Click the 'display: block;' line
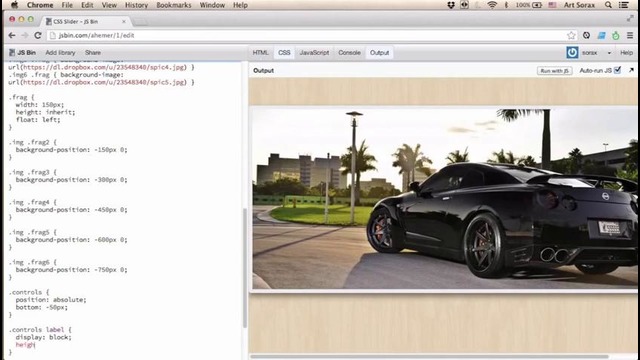This screenshot has height=360, width=640. pyautogui.click(x=43, y=337)
